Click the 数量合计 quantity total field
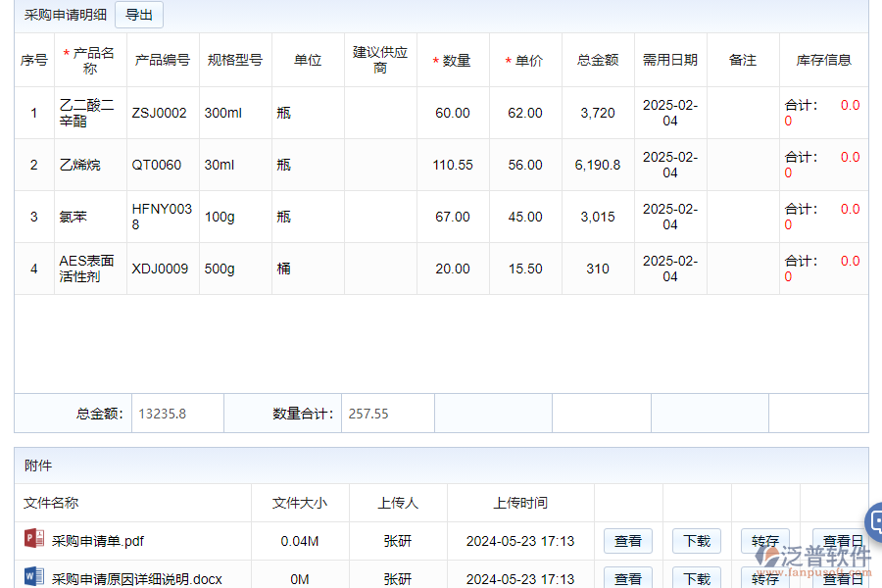Image resolution: width=882 pixels, height=588 pixels. tap(386, 413)
